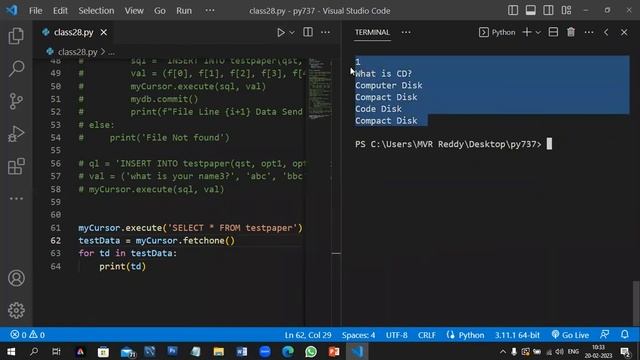Screen dimensions: 640x360
Task: Show additional views in activity bar
Action: coord(16,199)
